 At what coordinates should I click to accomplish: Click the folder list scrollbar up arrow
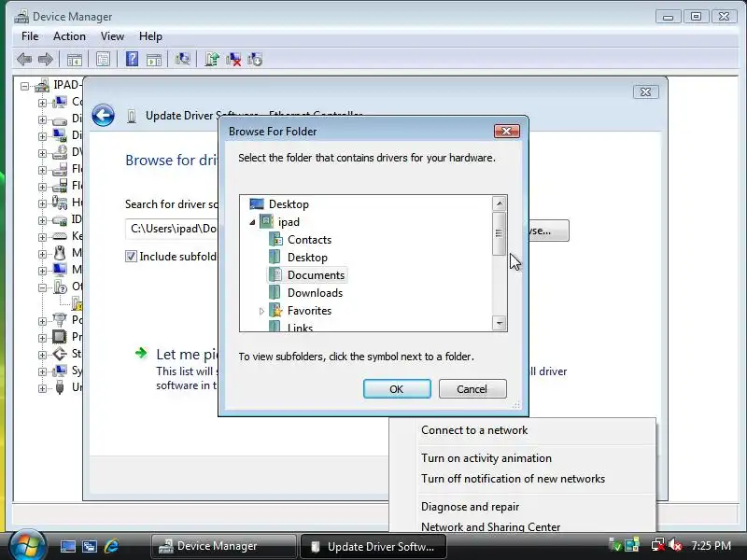500,203
